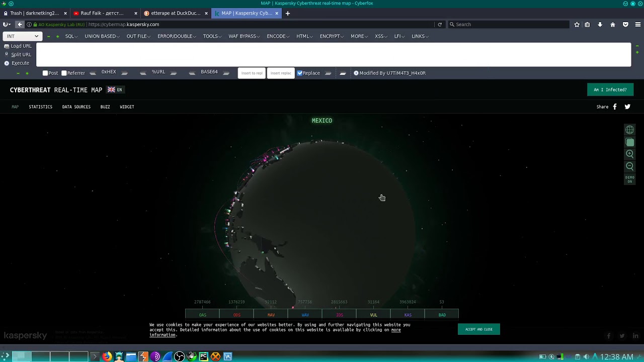Bookmark this page with the star icon
The width and height of the screenshot is (644, 362).
click(577, 24)
